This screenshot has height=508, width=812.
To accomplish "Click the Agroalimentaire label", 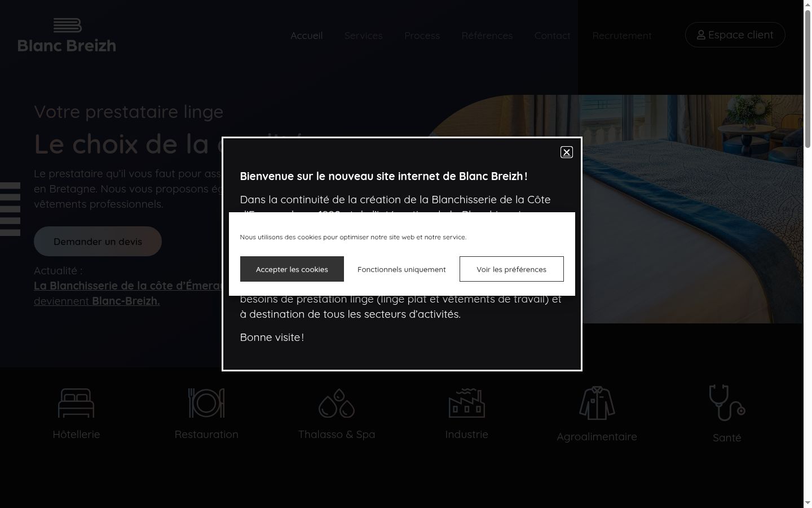I will coord(597,436).
